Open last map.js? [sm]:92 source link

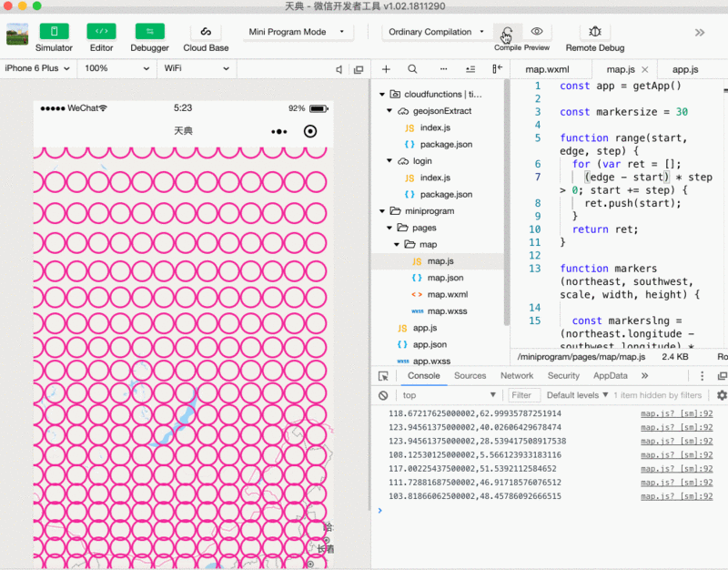click(x=676, y=496)
